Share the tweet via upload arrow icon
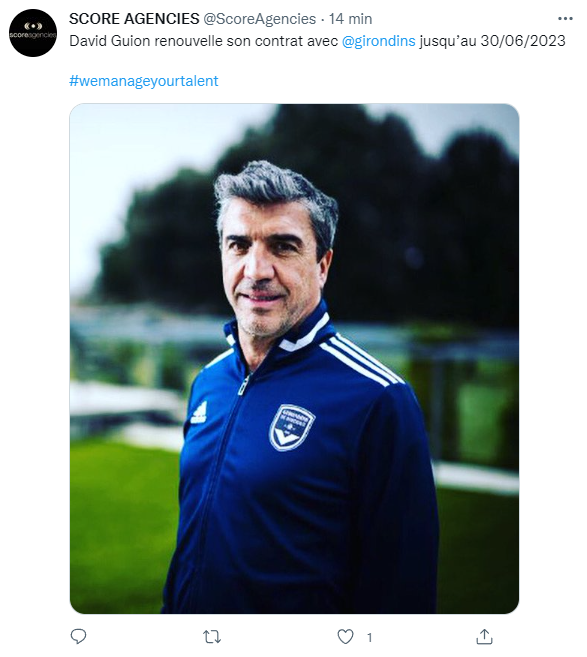Viewport: 587px width, 657px height. click(x=484, y=636)
